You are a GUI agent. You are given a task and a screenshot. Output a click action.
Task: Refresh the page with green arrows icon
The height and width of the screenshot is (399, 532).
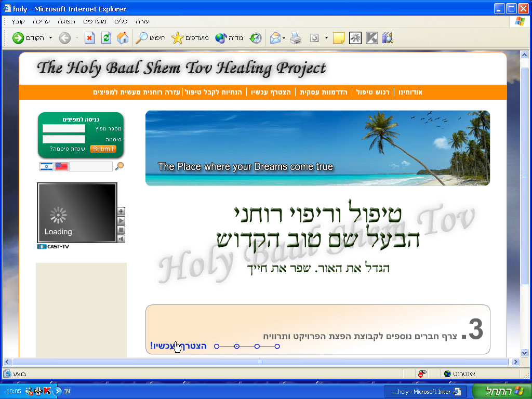coord(106,38)
